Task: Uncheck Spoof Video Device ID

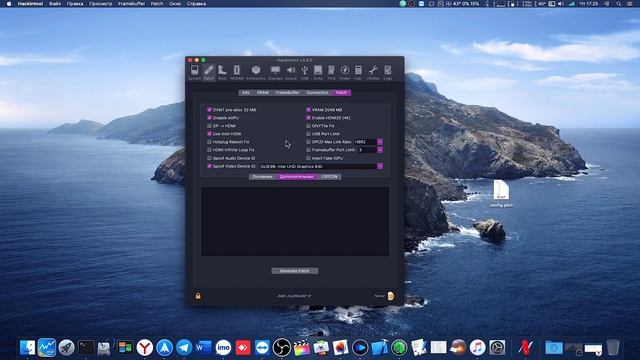Action: (x=209, y=166)
